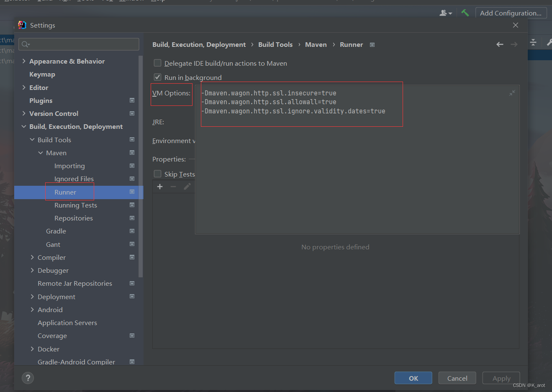Click the build hammer icon in main toolbar
The image size is (552, 392).
point(465,13)
